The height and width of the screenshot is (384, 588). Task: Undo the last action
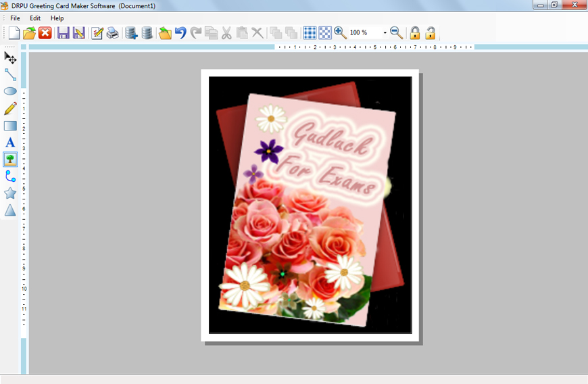point(180,33)
